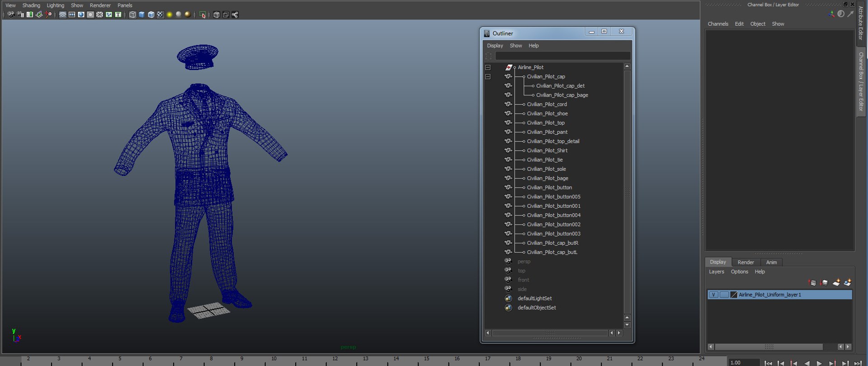The image size is (868, 366).
Task: Toggle the Resolution Gate icon
Action: (x=81, y=14)
